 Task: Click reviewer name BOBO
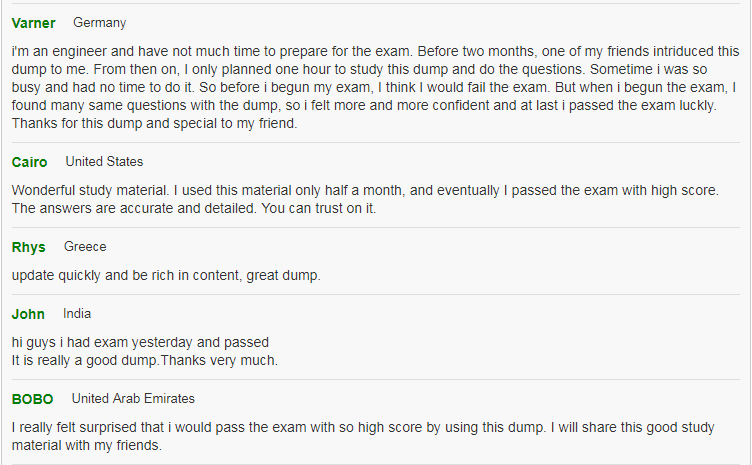tap(33, 399)
